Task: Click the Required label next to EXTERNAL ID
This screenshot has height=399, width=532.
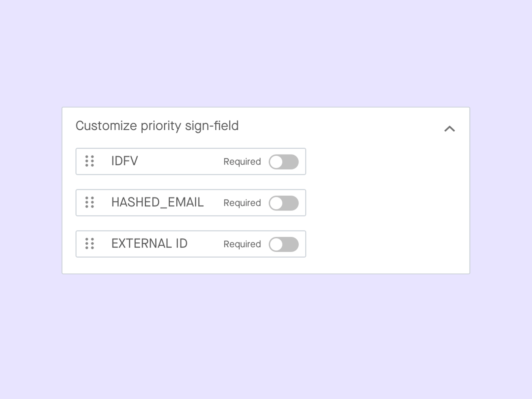Action: click(x=242, y=244)
